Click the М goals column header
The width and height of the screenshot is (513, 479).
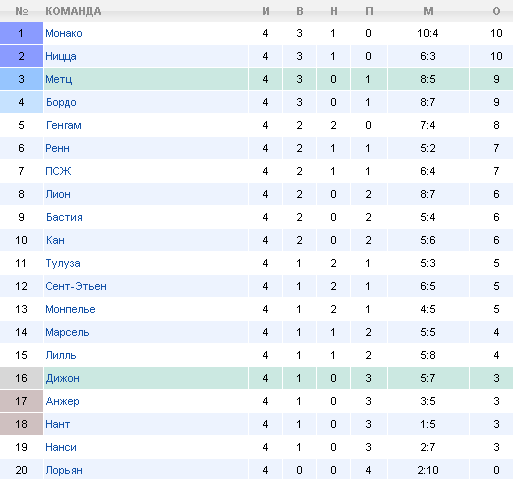coord(428,11)
